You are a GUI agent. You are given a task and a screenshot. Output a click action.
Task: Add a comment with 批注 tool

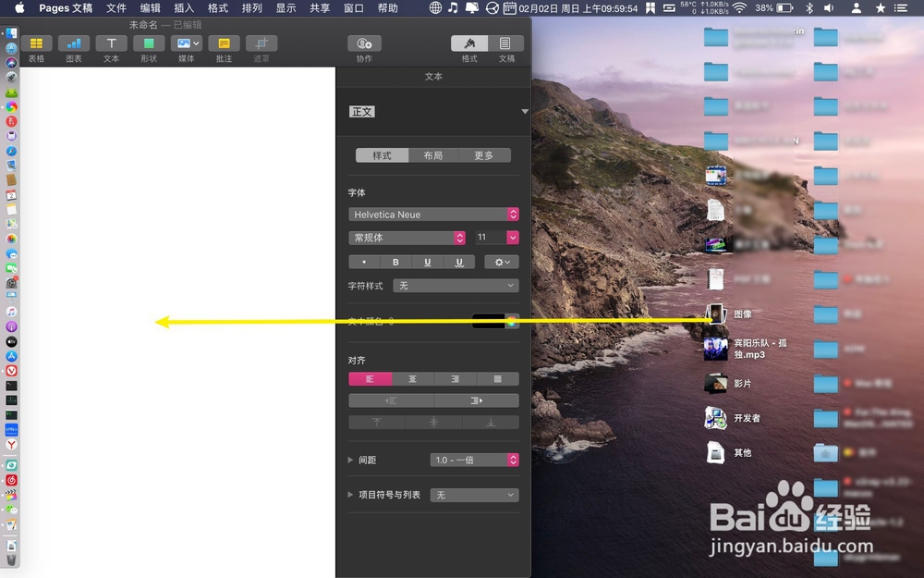pos(224,43)
